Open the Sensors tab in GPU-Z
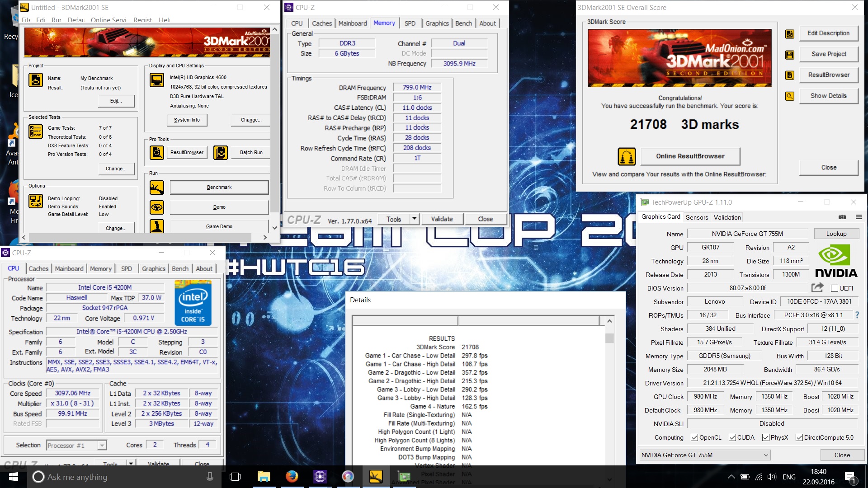868x488 pixels. (x=697, y=217)
